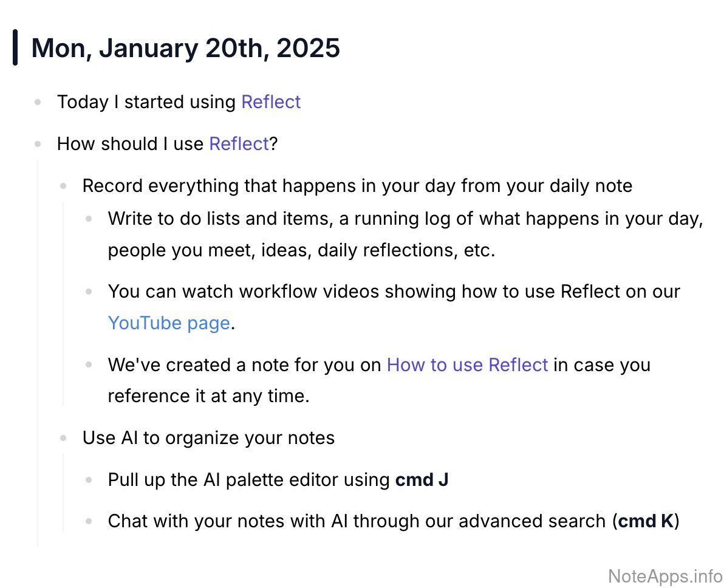Click the Reflect link in the question line
Screen dimensions: 724x588
click(239, 144)
